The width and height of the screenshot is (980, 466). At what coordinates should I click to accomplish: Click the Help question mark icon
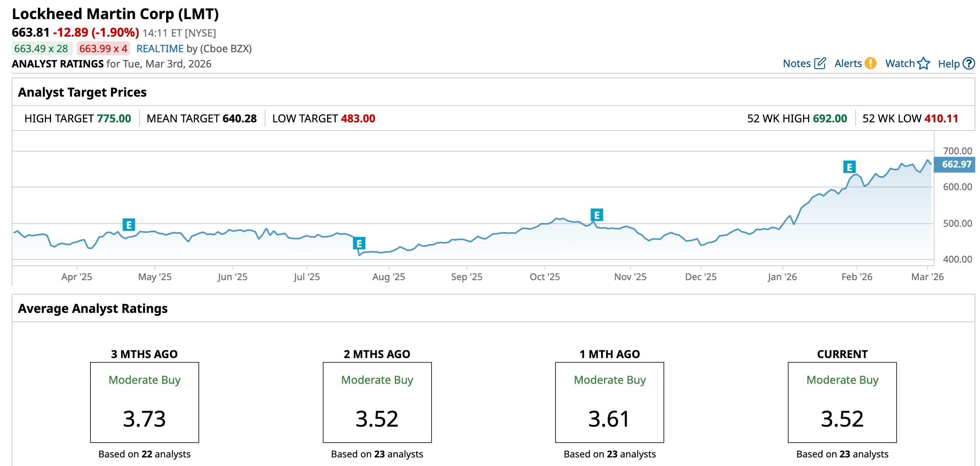pyautogui.click(x=969, y=63)
